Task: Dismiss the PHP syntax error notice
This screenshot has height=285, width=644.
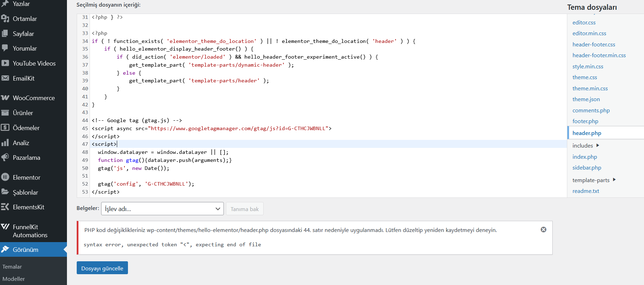Action: (x=543, y=230)
